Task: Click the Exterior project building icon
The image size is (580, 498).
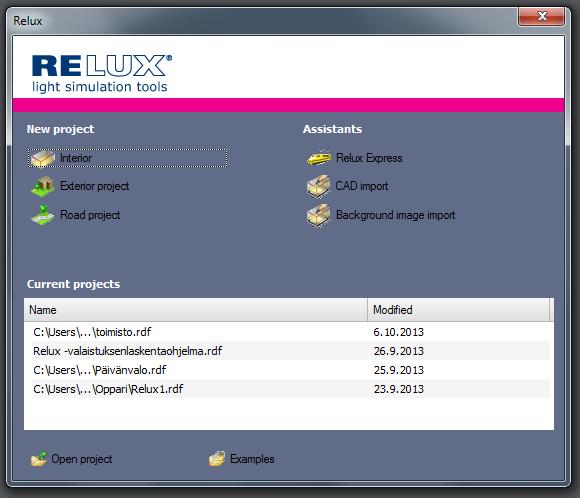Action: click(43, 186)
